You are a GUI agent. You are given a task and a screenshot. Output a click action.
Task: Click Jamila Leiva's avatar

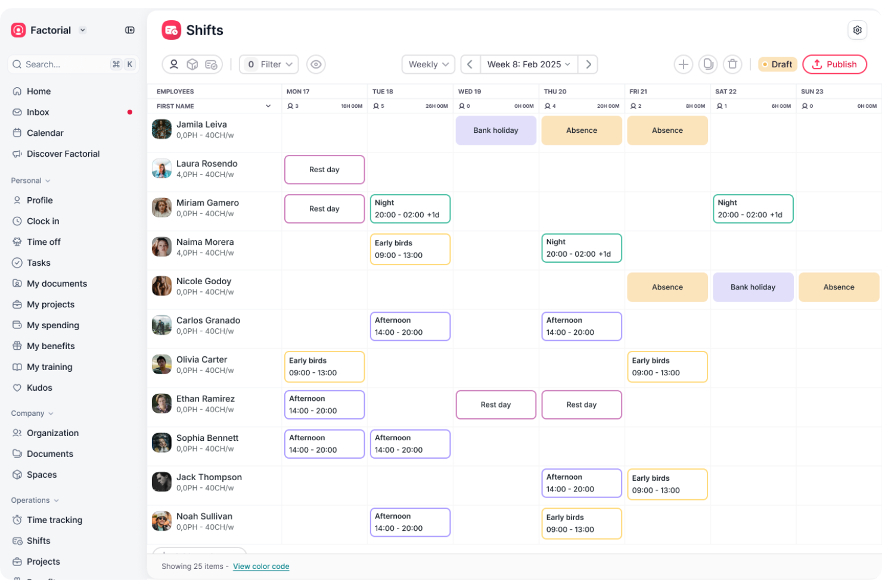click(x=162, y=129)
